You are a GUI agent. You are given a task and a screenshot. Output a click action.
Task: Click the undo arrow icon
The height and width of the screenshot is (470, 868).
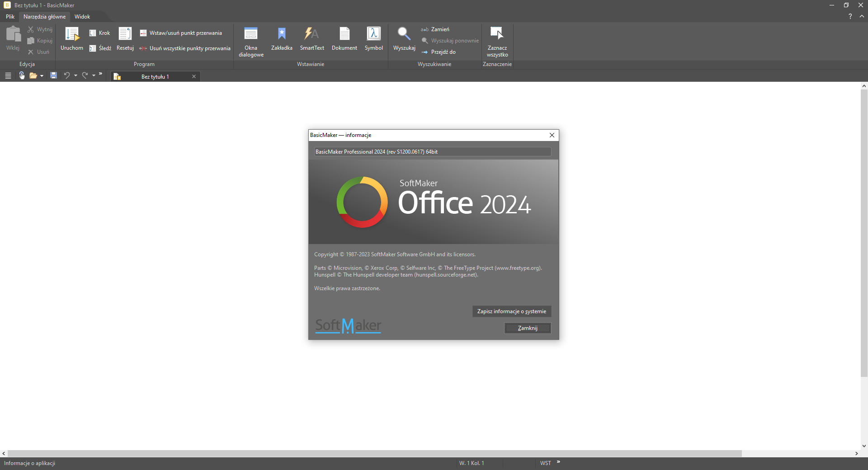67,76
